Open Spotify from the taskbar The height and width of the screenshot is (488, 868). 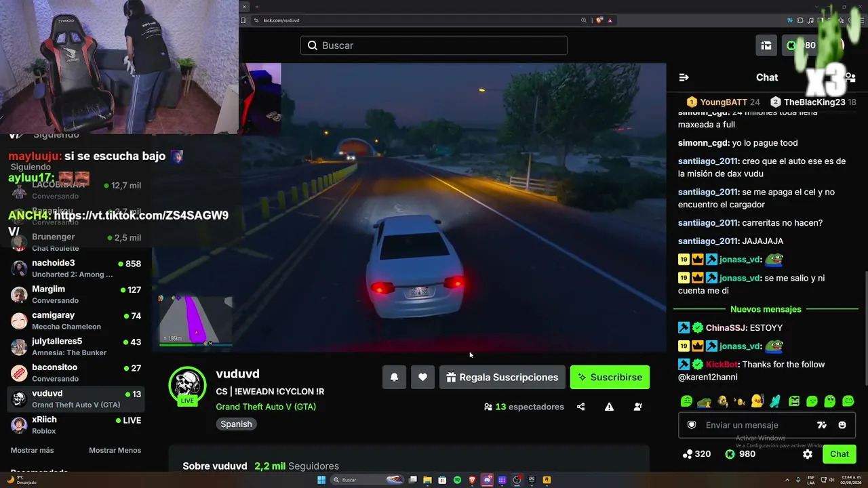[457, 480]
